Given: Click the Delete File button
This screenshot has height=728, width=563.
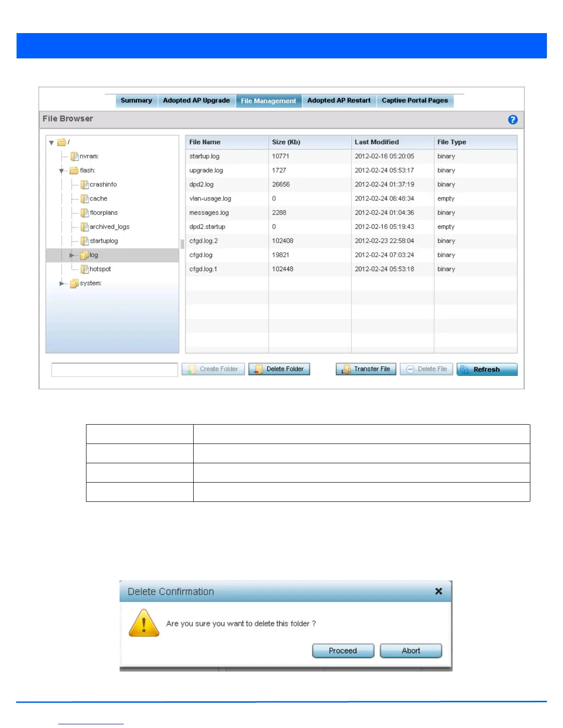Looking at the screenshot, I should click(426, 369).
